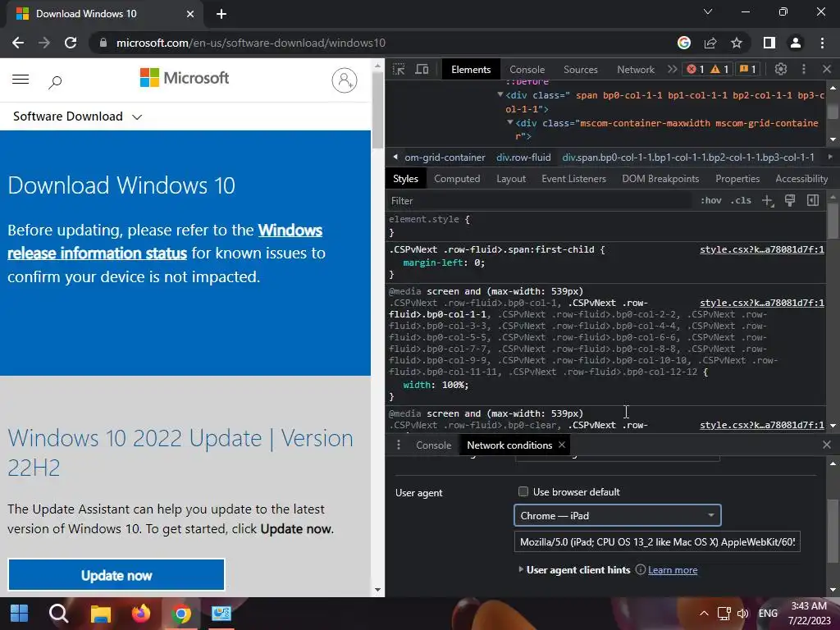Click the Microsoft logo
840x630 pixels.
coord(185,78)
